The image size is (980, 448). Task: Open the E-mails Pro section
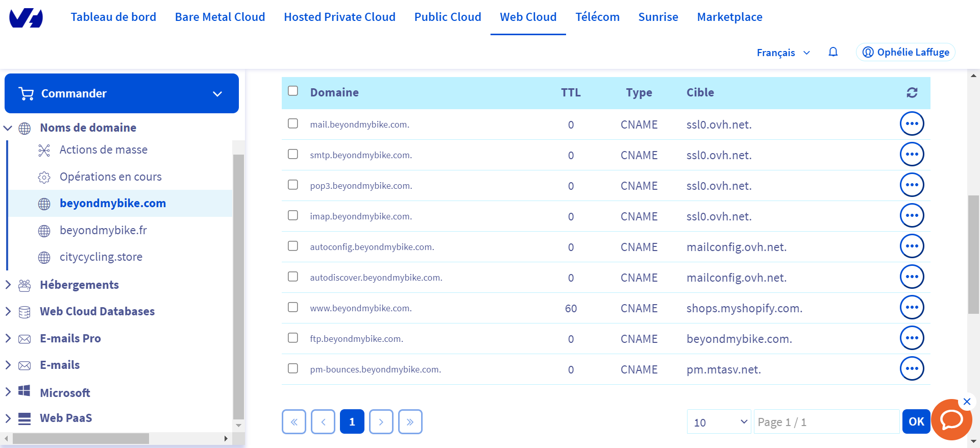coord(70,338)
